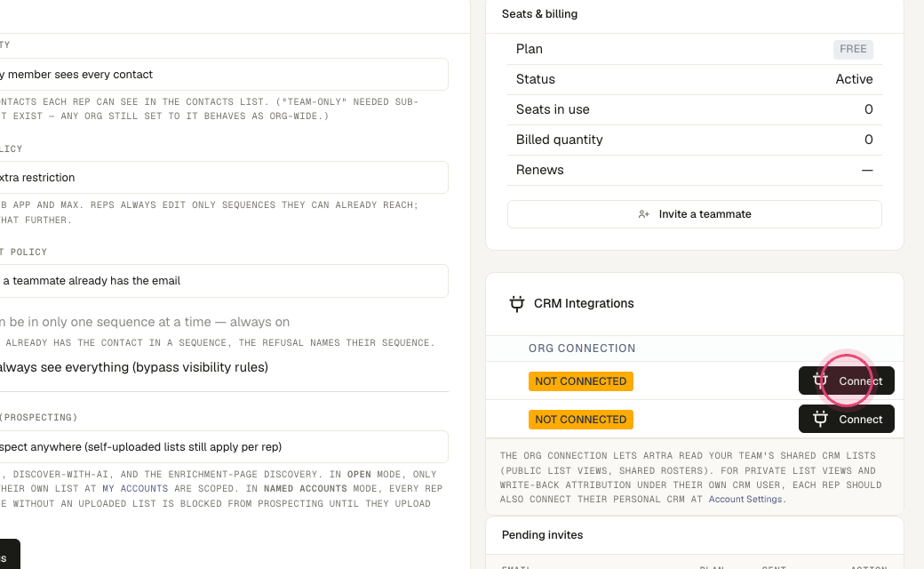Click the 'Status' row label
Viewport: 924px width, 569px height.
[x=535, y=79]
